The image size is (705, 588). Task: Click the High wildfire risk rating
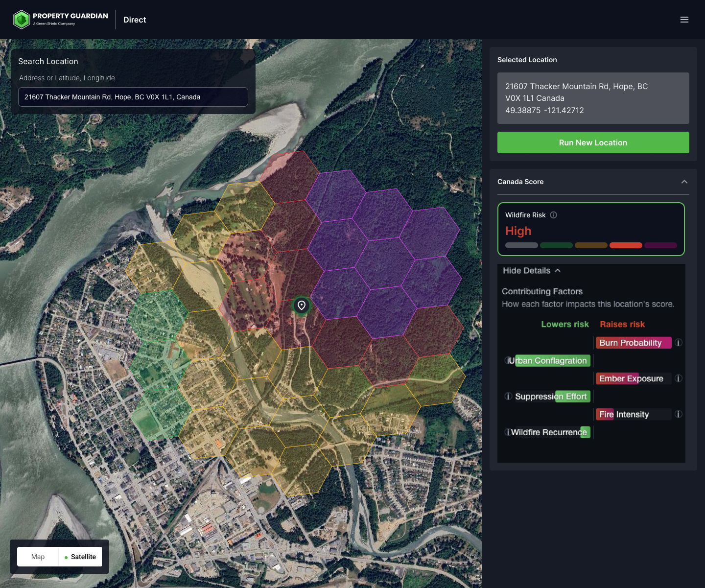click(518, 231)
